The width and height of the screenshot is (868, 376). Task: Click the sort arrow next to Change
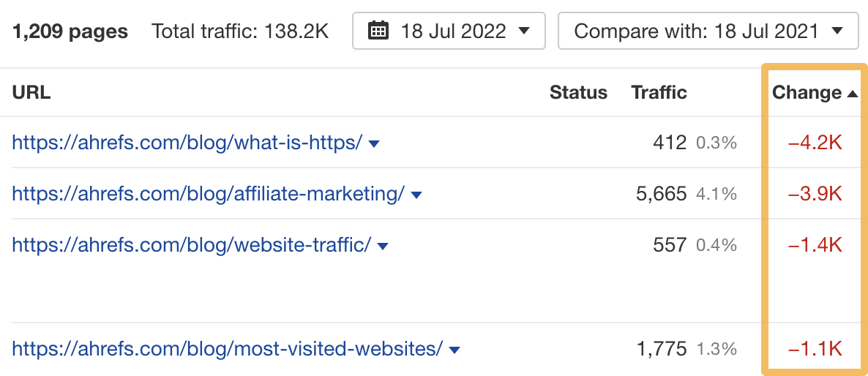click(853, 94)
